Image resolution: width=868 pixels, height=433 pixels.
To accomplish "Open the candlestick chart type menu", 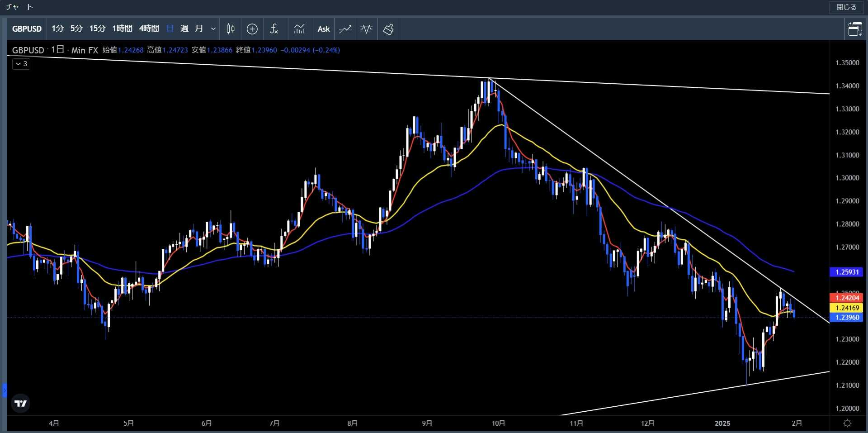I will [x=231, y=29].
